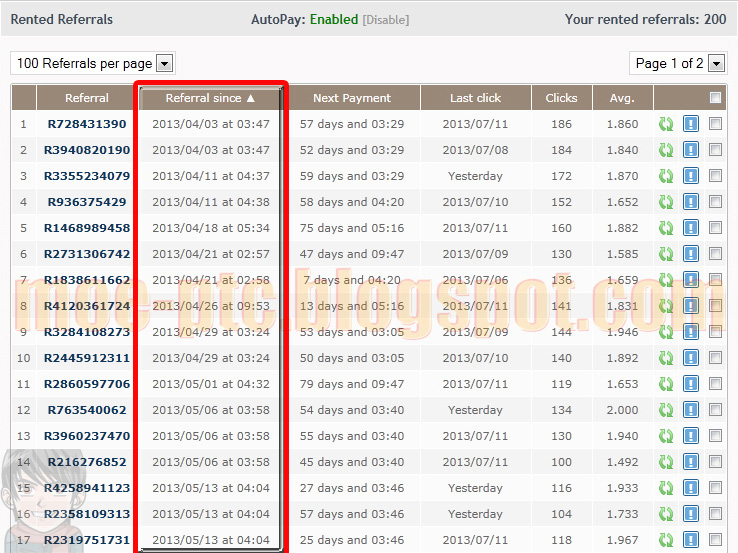Image resolution: width=738 pixels, height=553 pixels.
Task: Click blue flag icon for R2445912311
Action: coord(691,358)
